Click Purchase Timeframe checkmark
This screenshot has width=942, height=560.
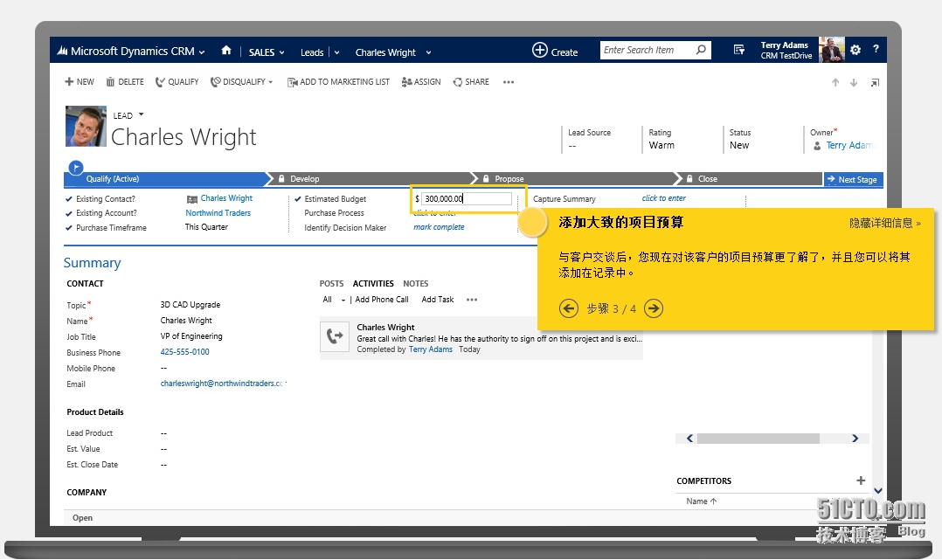68,228
